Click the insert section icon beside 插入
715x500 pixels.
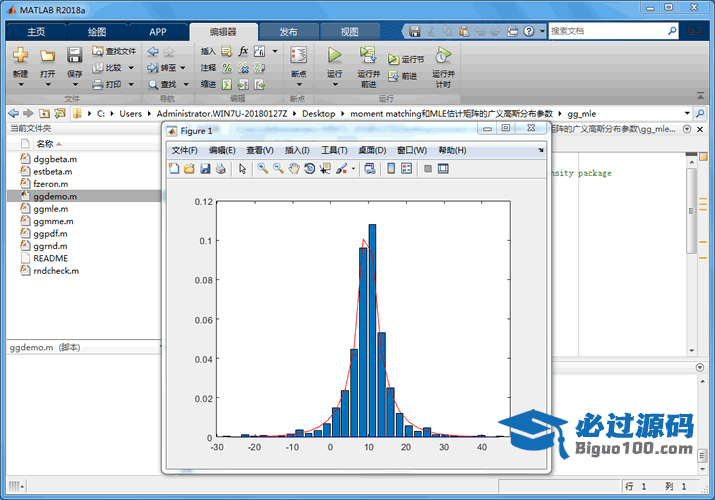tap(227, 52)
